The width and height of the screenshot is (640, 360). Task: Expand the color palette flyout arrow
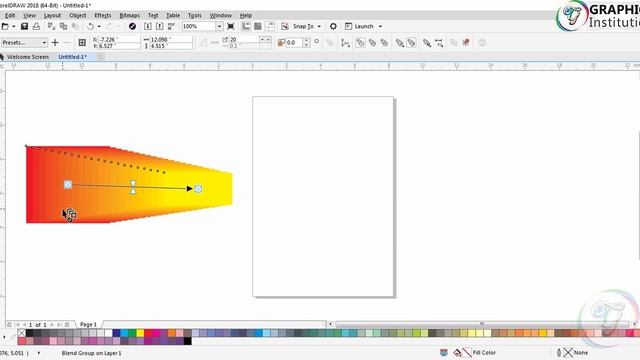(4, 337)
